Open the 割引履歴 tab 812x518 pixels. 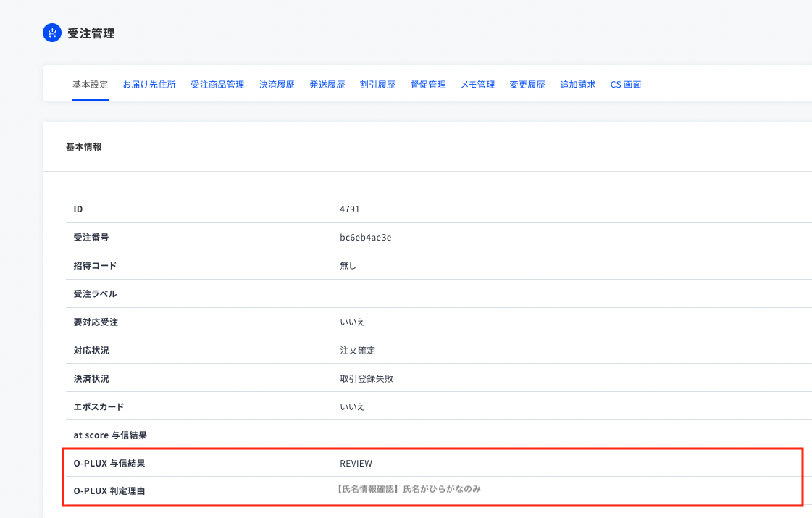[377, 85]
